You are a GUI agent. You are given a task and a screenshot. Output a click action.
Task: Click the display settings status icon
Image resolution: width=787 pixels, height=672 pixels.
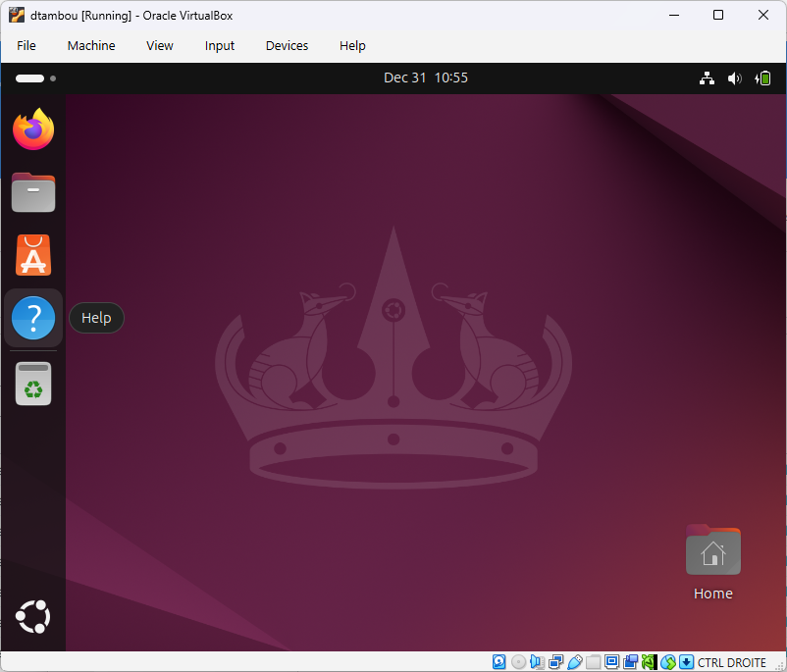pos(611,662)
